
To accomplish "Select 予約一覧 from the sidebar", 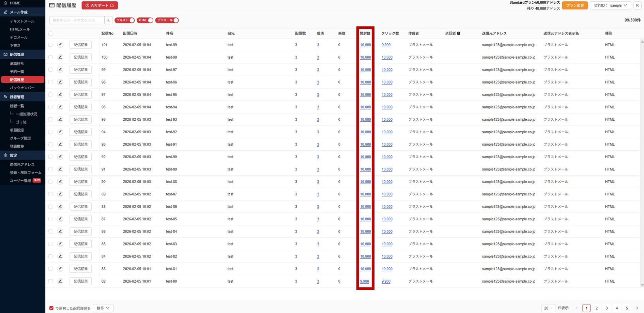I will (17, 72).
